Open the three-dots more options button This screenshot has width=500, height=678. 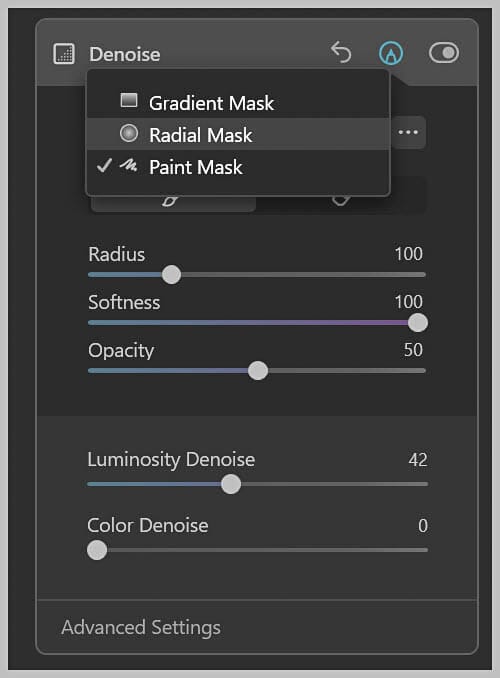coord(408,132)
